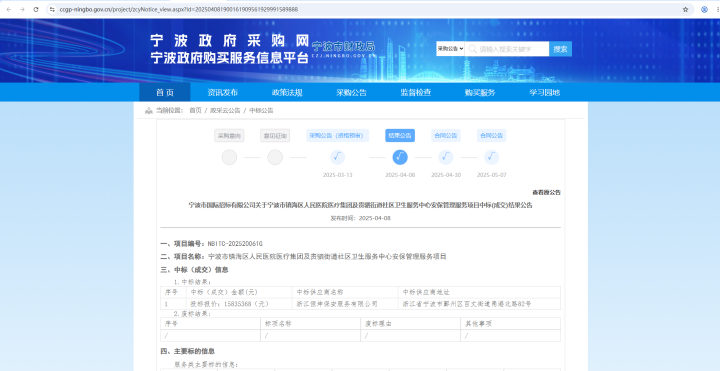The image size is (720, 371).
Task: Open the 资讯发布 navigation tab
Action: point(223,92)
